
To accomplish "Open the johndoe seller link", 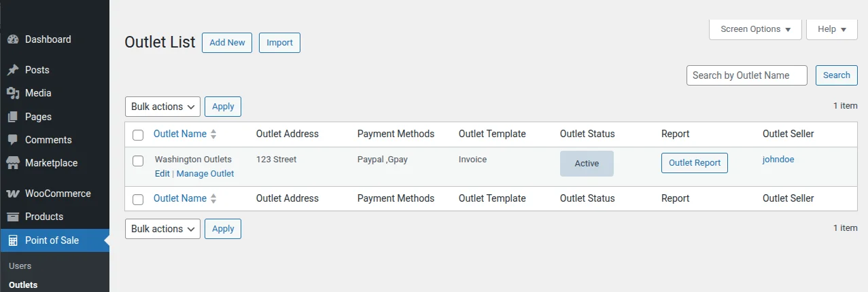I will (x=778, y=160).
